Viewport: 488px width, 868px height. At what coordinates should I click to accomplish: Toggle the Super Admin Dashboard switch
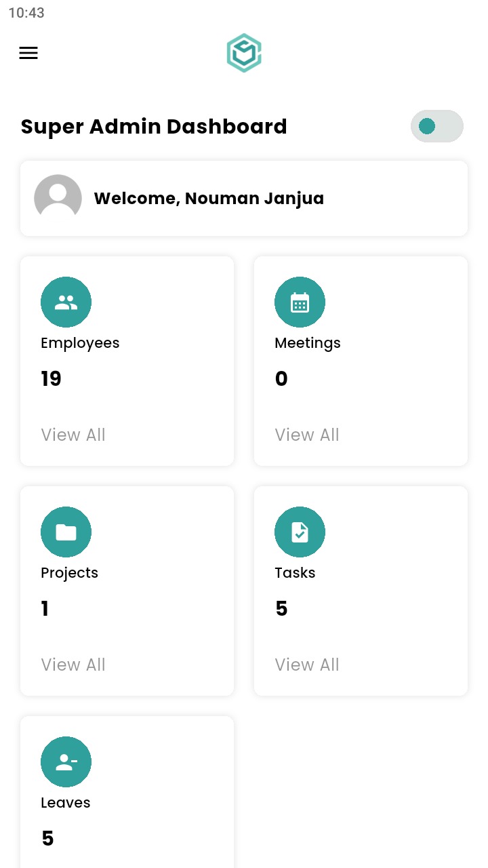tap(436, 126)
